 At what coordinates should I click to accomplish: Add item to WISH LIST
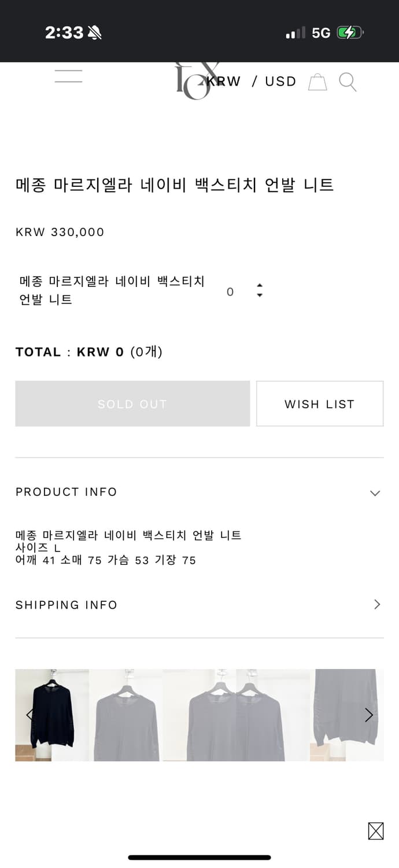coord(320,404)
